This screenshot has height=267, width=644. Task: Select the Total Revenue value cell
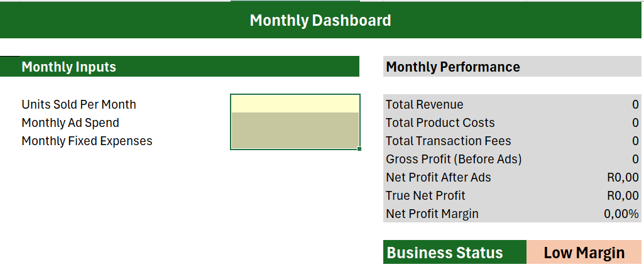click(x=635, y=104)
